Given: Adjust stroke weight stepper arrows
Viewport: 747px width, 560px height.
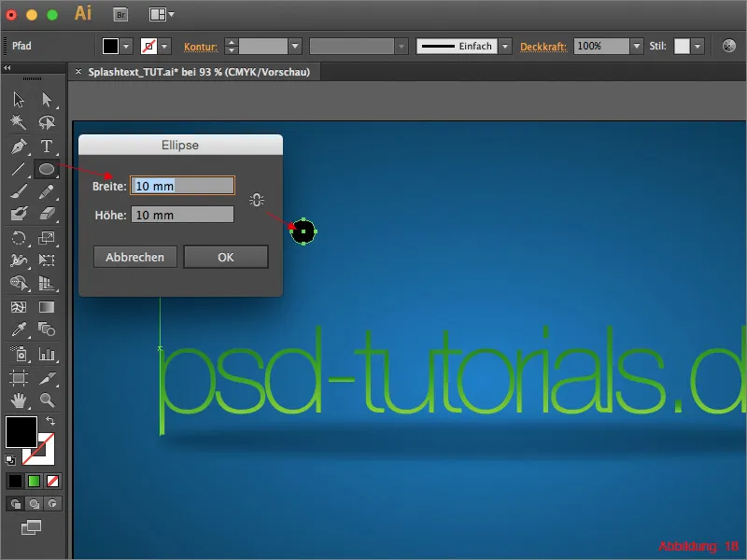Looking at the screenshot, I should [231, 46].
